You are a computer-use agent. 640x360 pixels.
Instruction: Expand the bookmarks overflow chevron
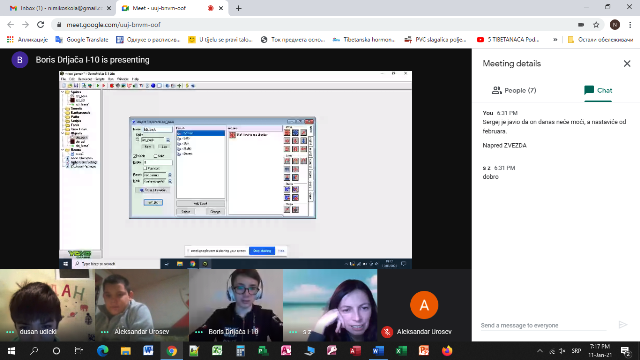555,40
